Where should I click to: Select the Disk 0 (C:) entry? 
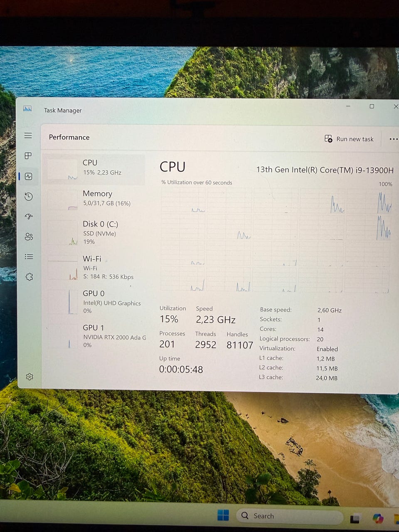pos(95,233)
